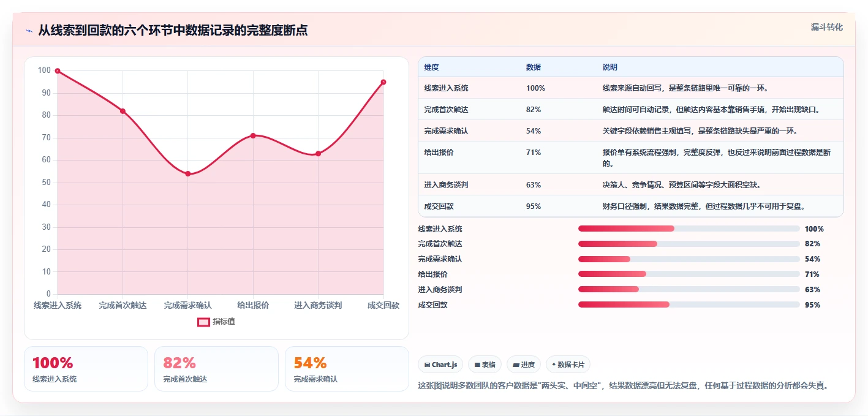Click the 进入商务谈判 x-axis label

click(318, 305)
